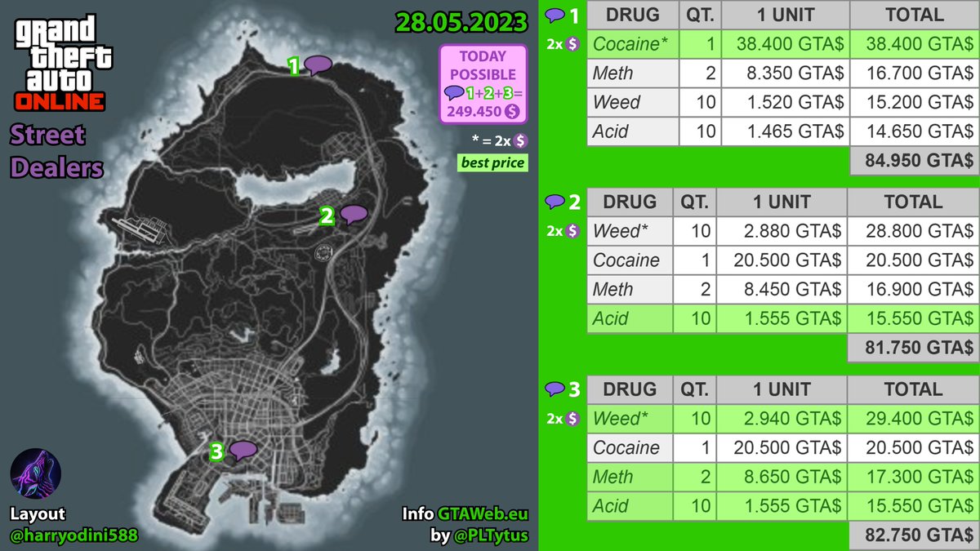Select the 16.900 GTA$ Meth total
The height and width of the screenshot is (551, 980).
(913, 290)
